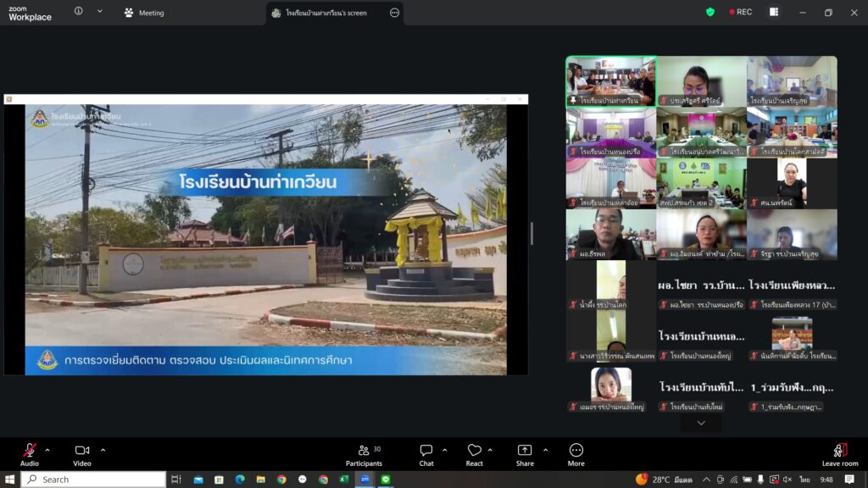Unmute the microphone Audio button
Image resolution: width=868 pixels, height=488 pixels.
pyautogui.click(x=30, y=452)
